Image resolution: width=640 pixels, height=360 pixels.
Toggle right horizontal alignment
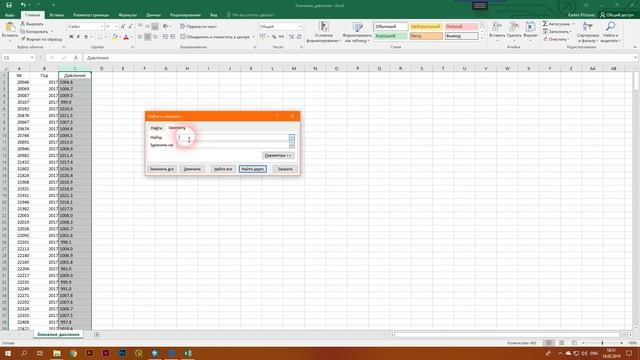tap(155, 37)
